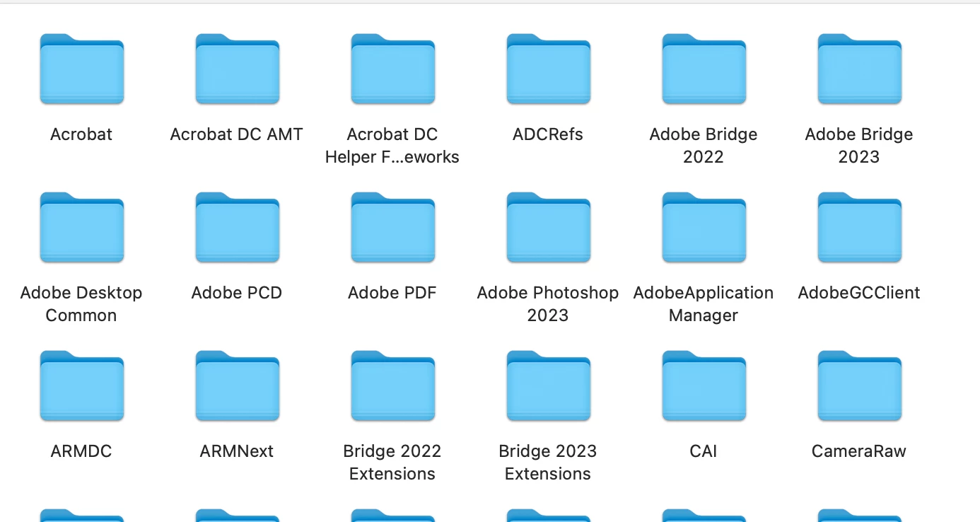Click the "Adobe Bridge 2023" name label
The height and width of the screenshot is (522, 980).
[x=859, y=146]
